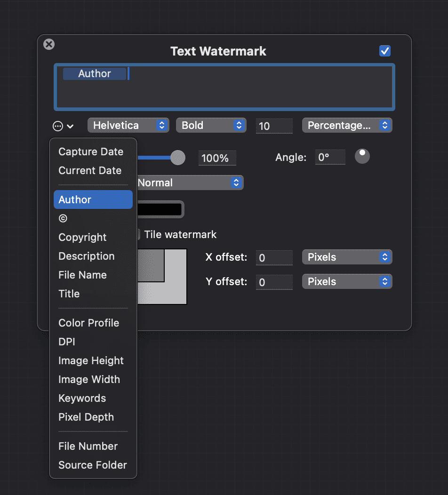
Task: Expand the Percentage size unit dropdown
Action: tap(347, 126)
